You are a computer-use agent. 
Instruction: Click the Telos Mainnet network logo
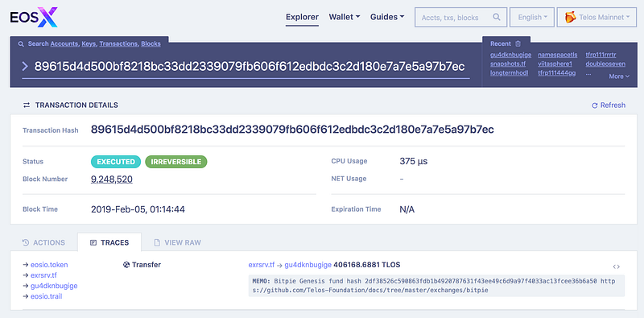click(570, 17)
